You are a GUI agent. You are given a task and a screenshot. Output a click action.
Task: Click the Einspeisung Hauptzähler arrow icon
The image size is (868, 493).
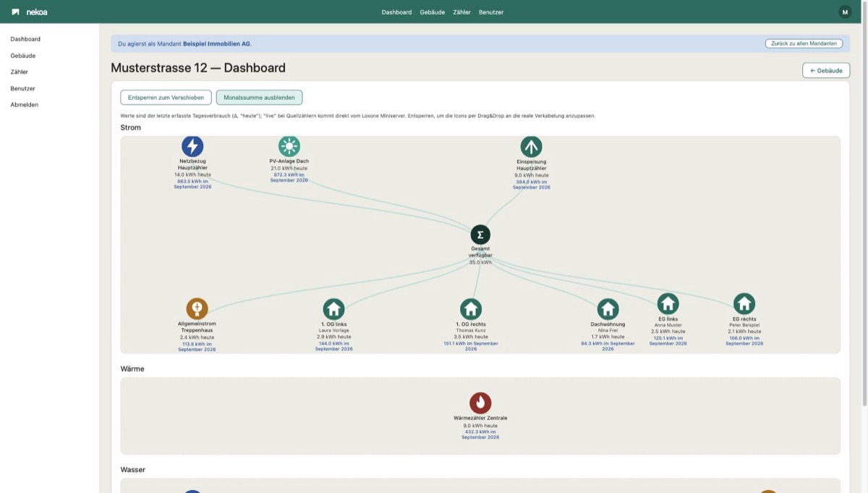pyautogui.click(x=531, y=146)
